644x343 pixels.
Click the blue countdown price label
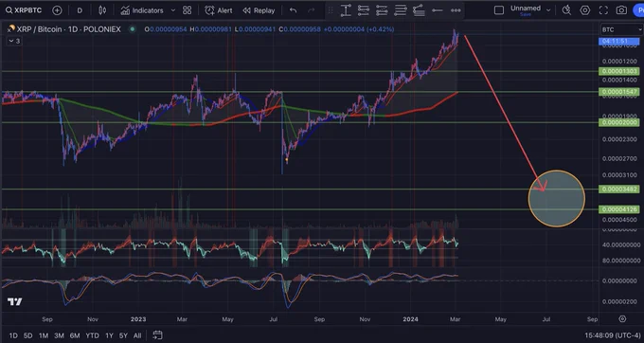pyautogui.click(x=619, y=41)
